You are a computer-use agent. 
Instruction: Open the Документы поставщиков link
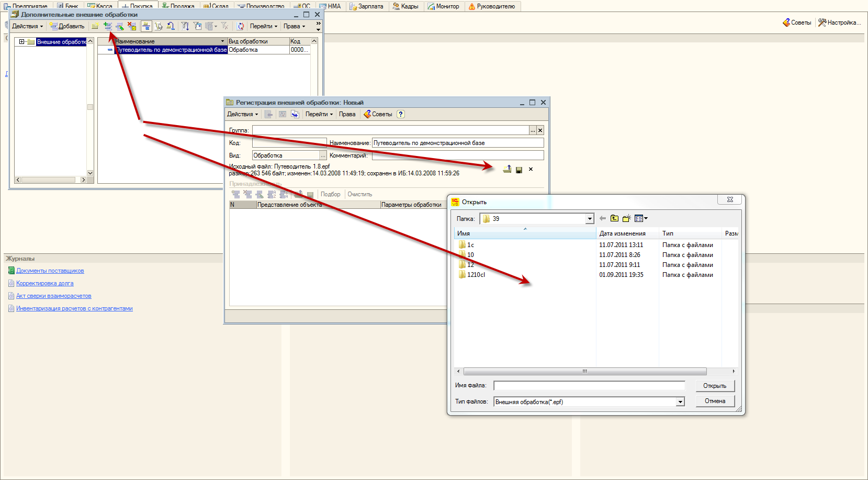[50, 271]
